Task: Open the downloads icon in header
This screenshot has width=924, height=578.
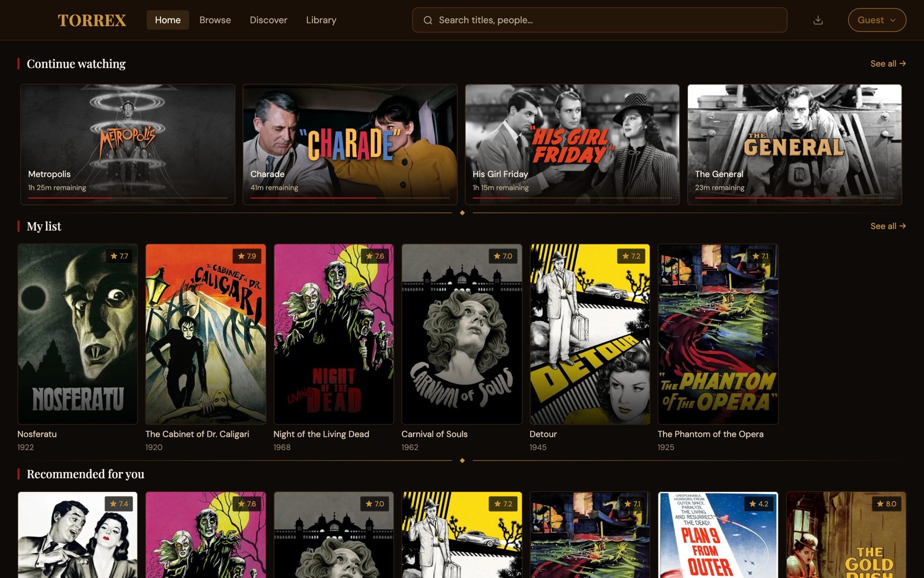Action: tap(818, 20)
